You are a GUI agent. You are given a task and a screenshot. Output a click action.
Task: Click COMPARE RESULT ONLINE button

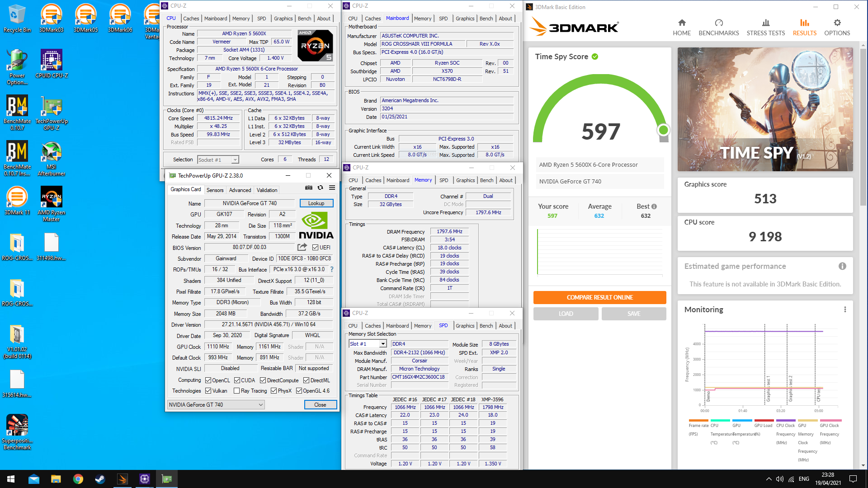tap(600, 297)
